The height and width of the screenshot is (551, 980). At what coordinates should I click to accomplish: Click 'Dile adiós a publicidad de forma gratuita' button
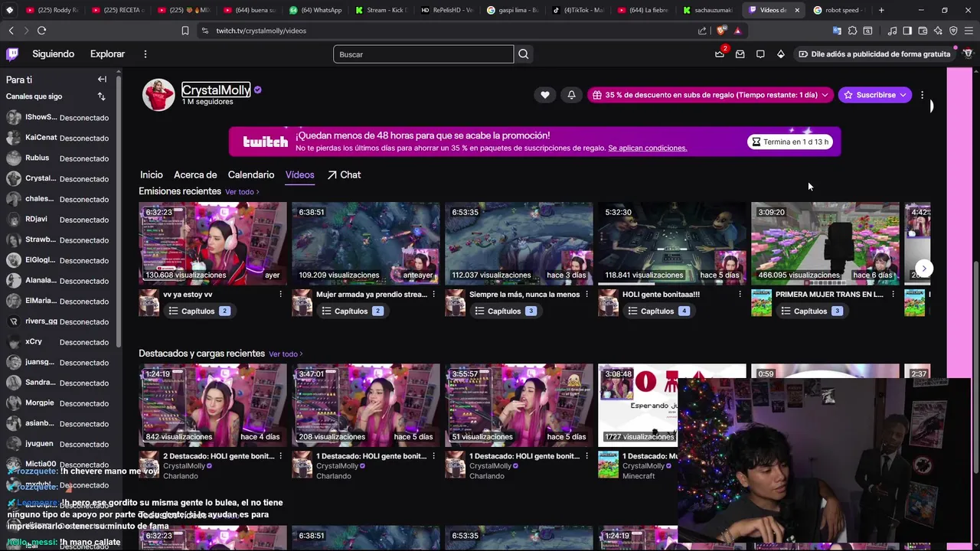point(874,54)
